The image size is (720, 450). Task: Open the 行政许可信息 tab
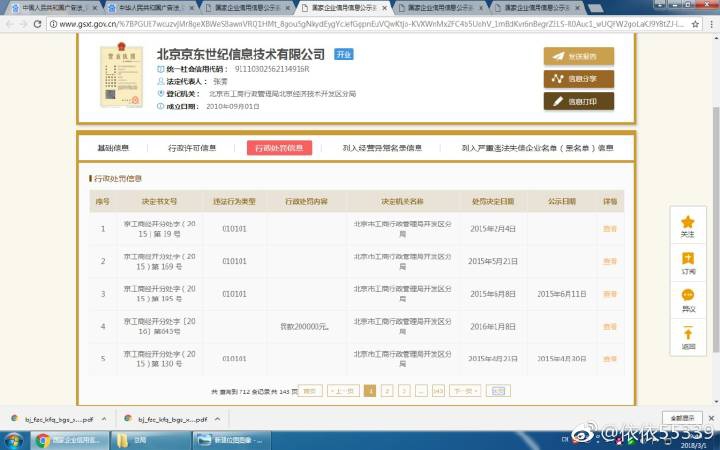[x=192, y=148]
